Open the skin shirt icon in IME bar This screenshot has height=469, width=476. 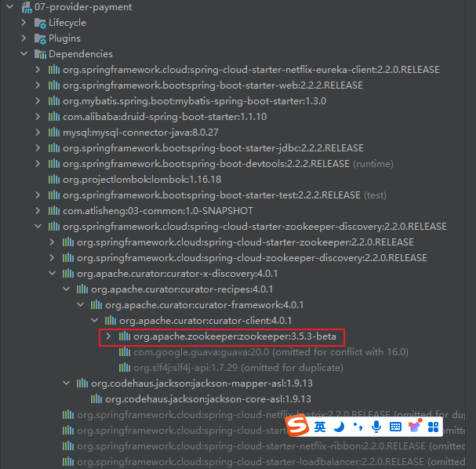[414, 427]
